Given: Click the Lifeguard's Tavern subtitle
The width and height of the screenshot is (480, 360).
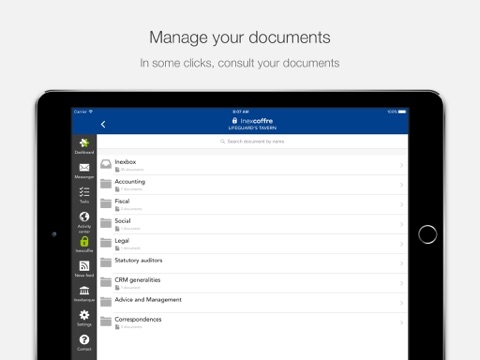Looking at the screenshot, I should 252,128.
